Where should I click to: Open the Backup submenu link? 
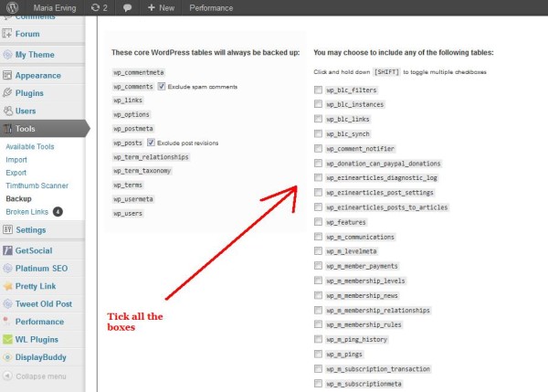[x=18, y=198]
